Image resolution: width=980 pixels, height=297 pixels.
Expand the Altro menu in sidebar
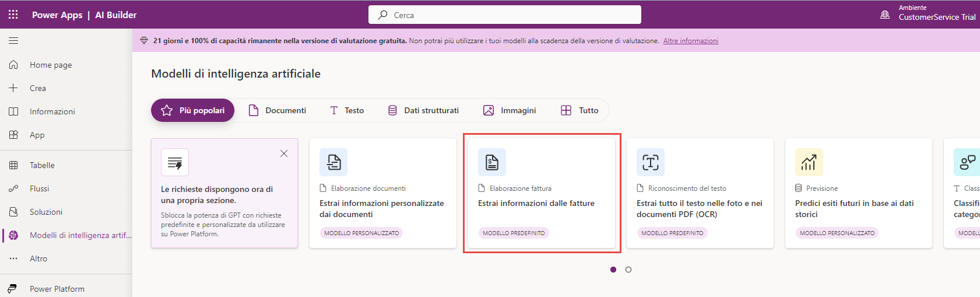tap(38, 258)
